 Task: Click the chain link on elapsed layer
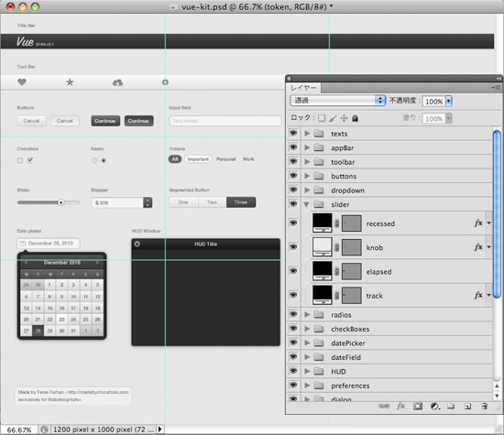pyautogui.click(x=336, y=271)
